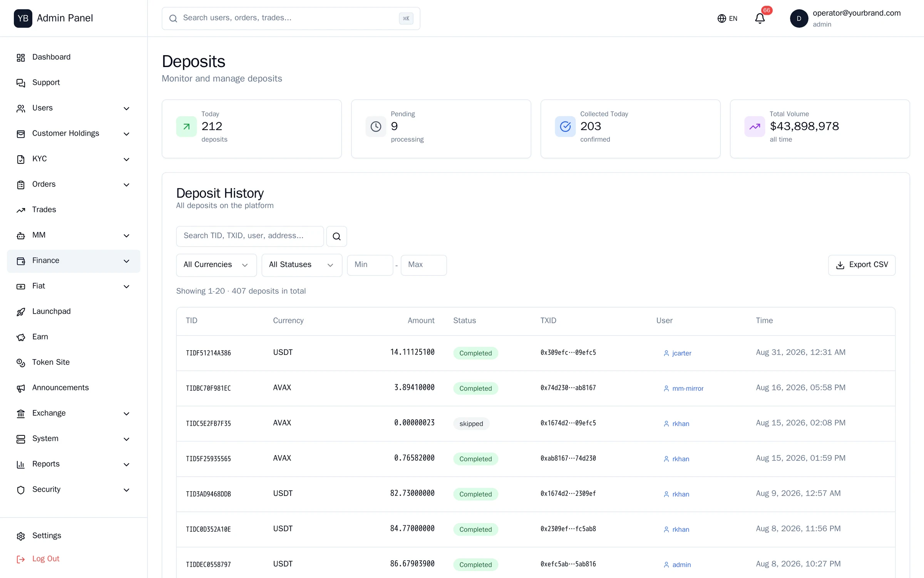The height and width of the screenshot is (578, 924).
Task: Click the skipped status badge
Action: (471, 424)
